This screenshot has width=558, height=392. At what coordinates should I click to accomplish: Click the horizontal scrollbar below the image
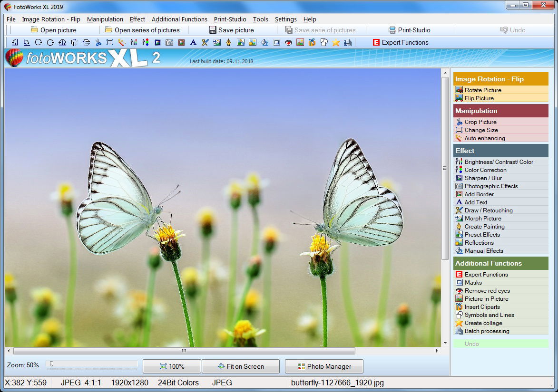click(x=184, y=351)
